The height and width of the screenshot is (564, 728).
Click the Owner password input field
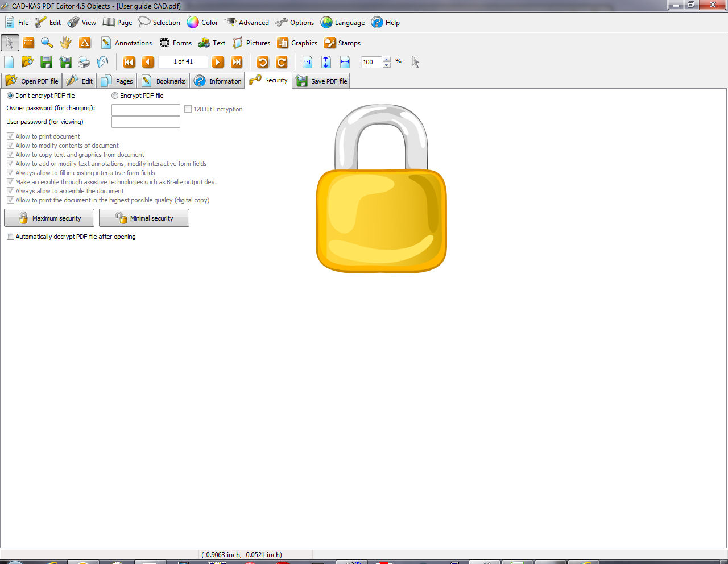(146, 109)
